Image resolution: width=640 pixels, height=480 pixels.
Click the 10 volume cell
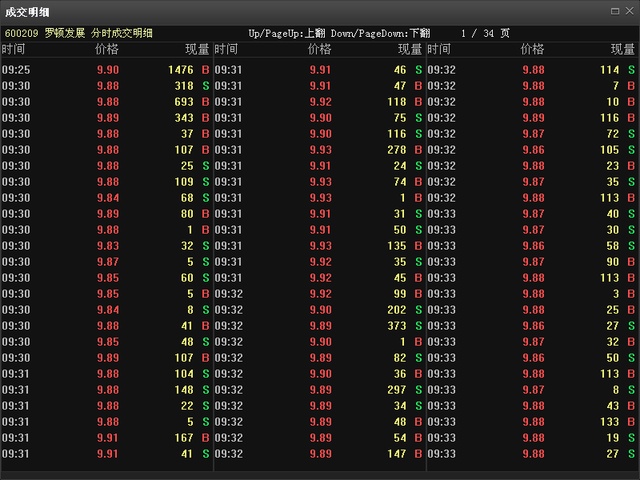point(613,102)
